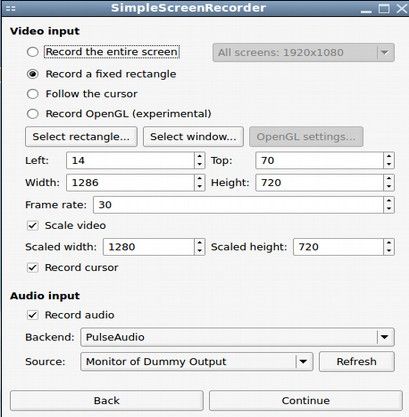Go Back to the previous page
409x417 pixels.
click(107, 401)
